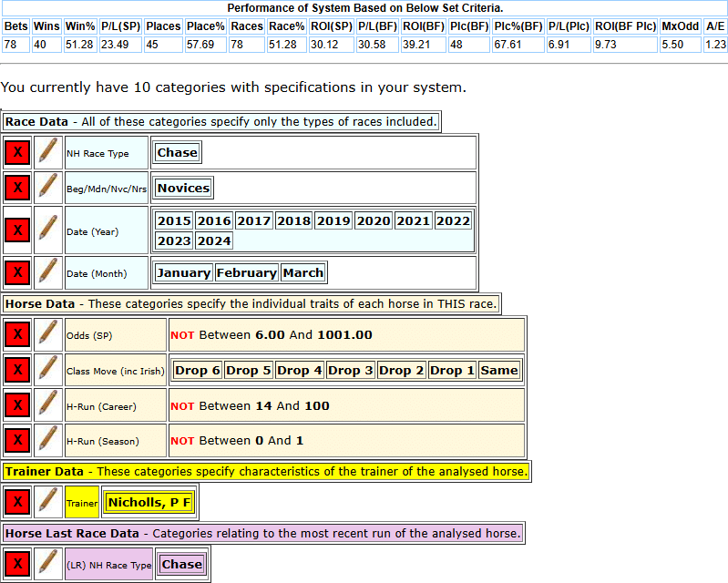Remove the NH Race Type category

[17, 153]
